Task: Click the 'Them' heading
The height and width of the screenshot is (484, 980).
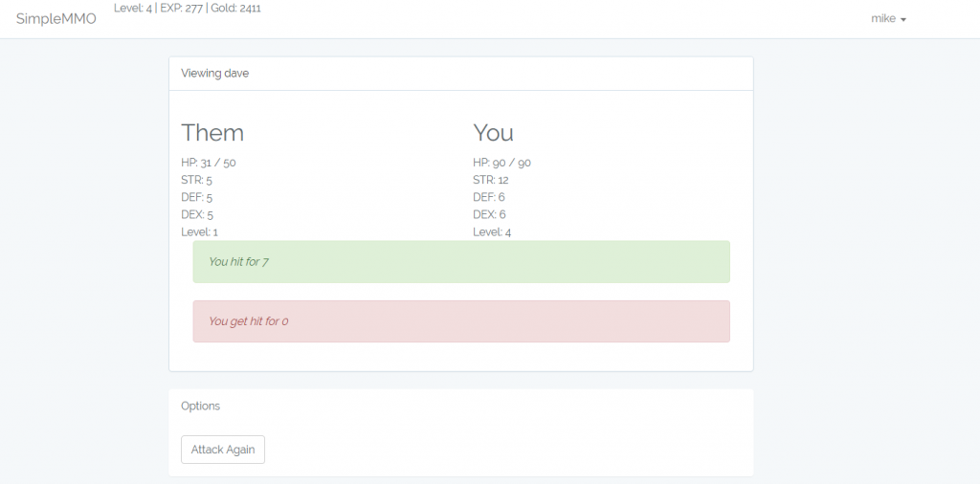Action: point(212,132)
